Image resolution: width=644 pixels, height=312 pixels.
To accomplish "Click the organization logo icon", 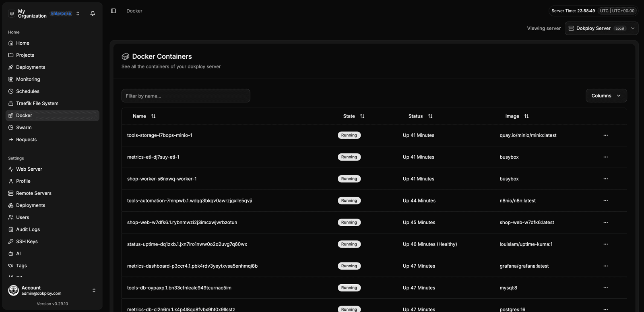I will 12,14.
